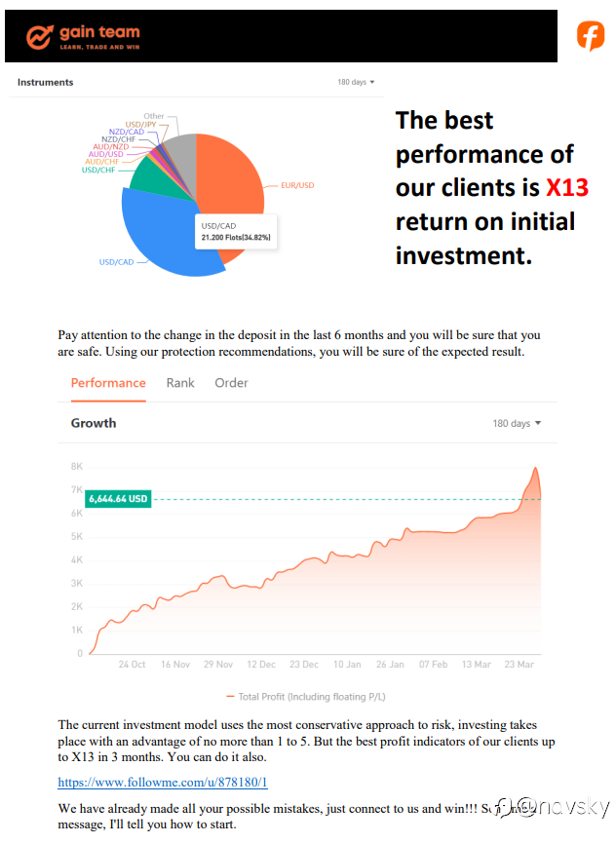Click the orange FollowMe icon
The width and height of the screenshot is (616, 844).
(x=590, y=36)
